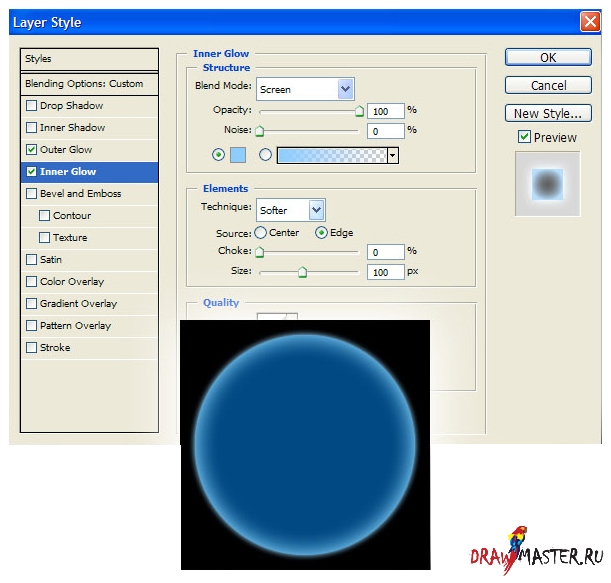Viewport: 611px width, 583px height.
Task: Click the Size slider handle
Action: tap(302, 272)
